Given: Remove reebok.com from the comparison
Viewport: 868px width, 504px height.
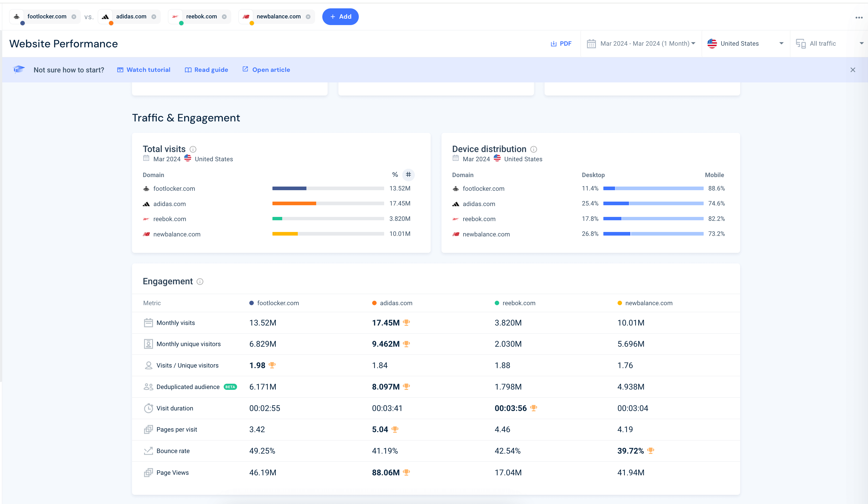Looking at the screenshot, I should (224, 16).
